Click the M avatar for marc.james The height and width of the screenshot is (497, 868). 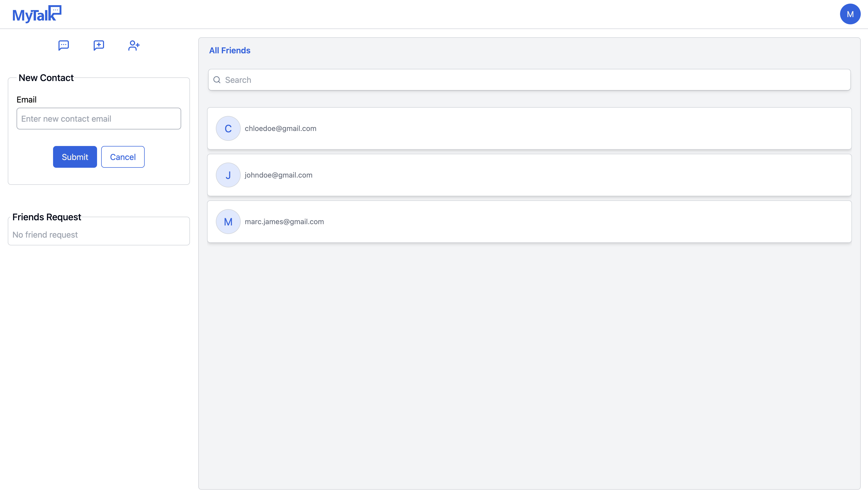[228, 222]
